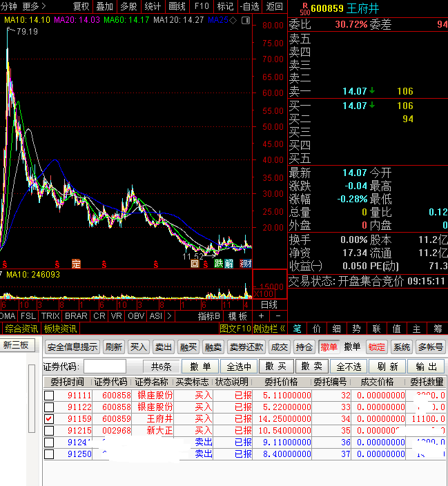This screenshot has height=486, width=448.
Task: Click the 卖券还款 button
Action: point(246,347)
